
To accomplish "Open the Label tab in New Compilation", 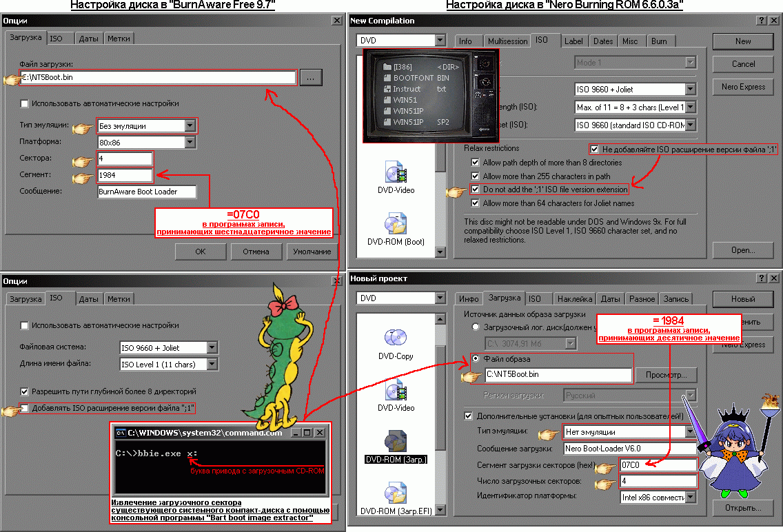I will tap(573, 41).
